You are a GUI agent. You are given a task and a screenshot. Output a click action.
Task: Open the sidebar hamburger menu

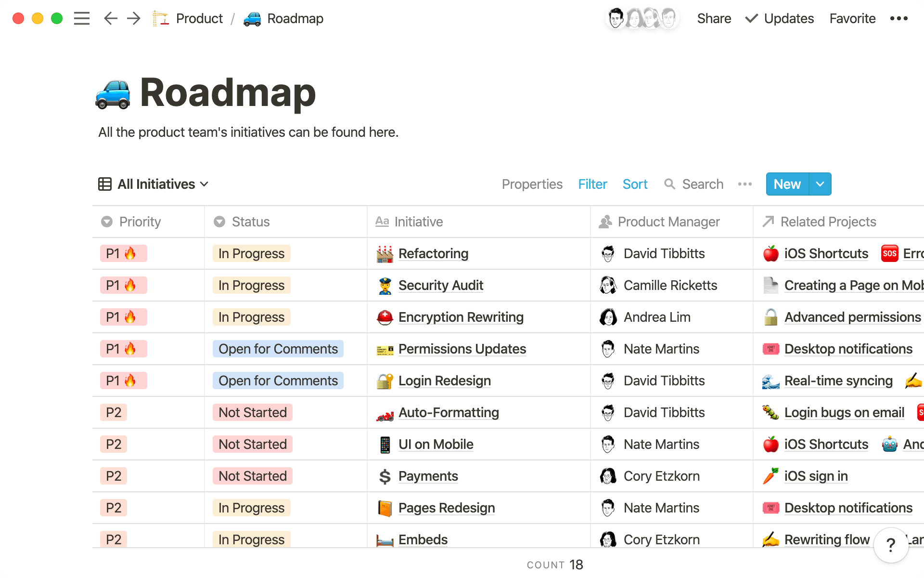point(82,18)
